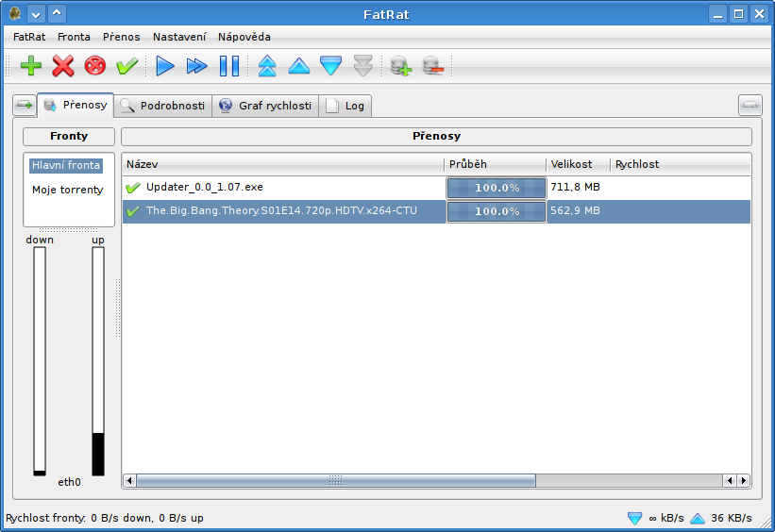Open the Nápověda menu

click(x=244, y=37)
